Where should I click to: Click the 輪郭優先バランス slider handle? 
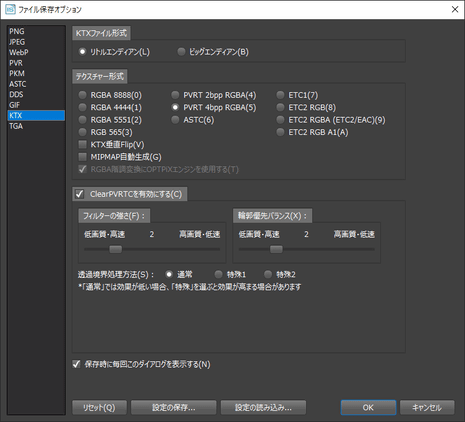pos(276,249)
